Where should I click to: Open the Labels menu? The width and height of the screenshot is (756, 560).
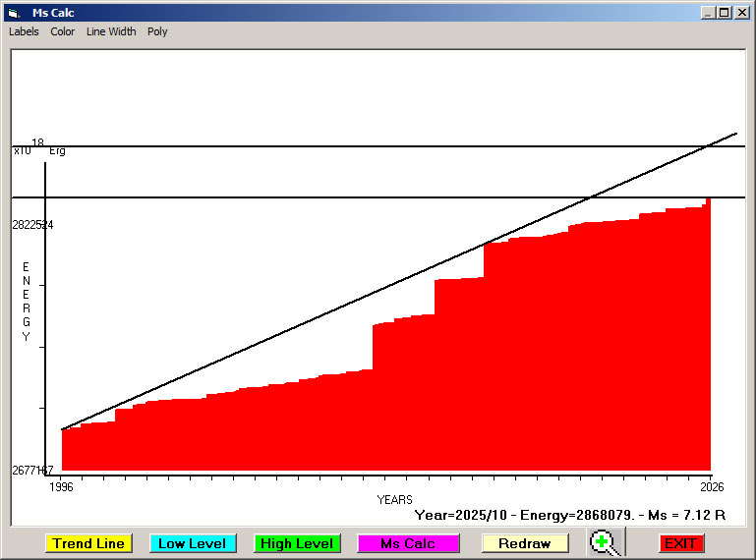(x=24, y=31)
